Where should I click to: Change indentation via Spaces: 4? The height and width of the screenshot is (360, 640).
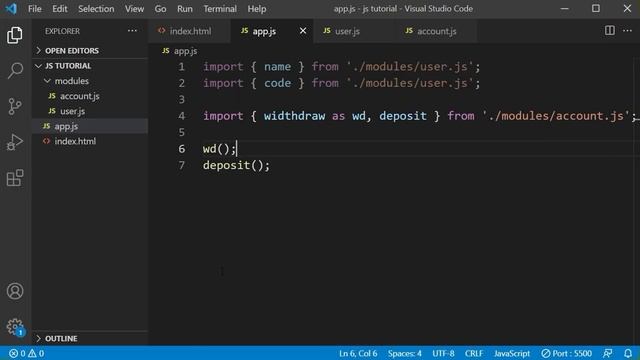tap(404, 353)
